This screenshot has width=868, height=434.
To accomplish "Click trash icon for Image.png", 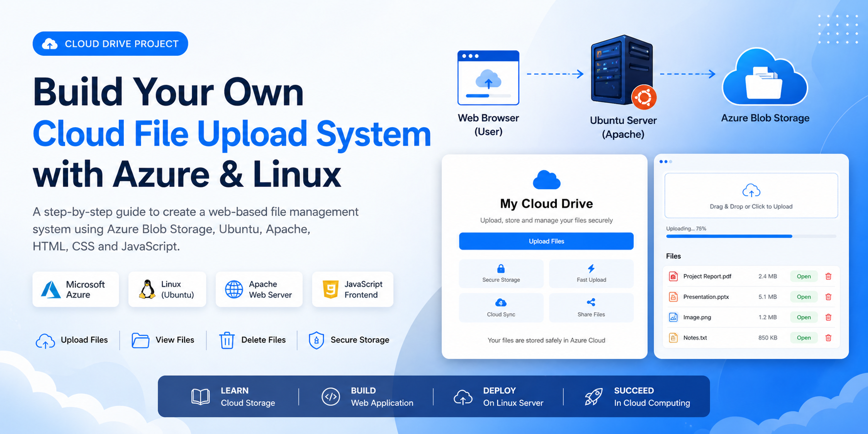I will pos(828,318).
